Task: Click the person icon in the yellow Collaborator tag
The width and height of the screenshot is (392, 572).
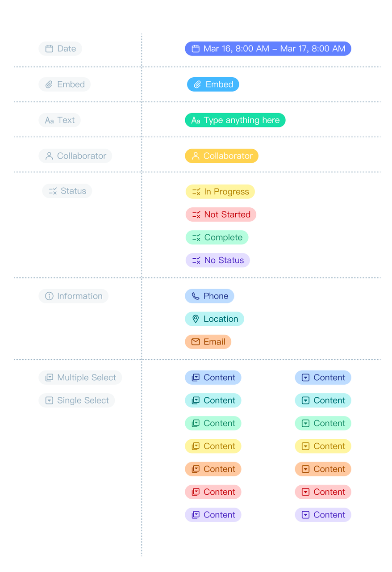Action: 196,156
